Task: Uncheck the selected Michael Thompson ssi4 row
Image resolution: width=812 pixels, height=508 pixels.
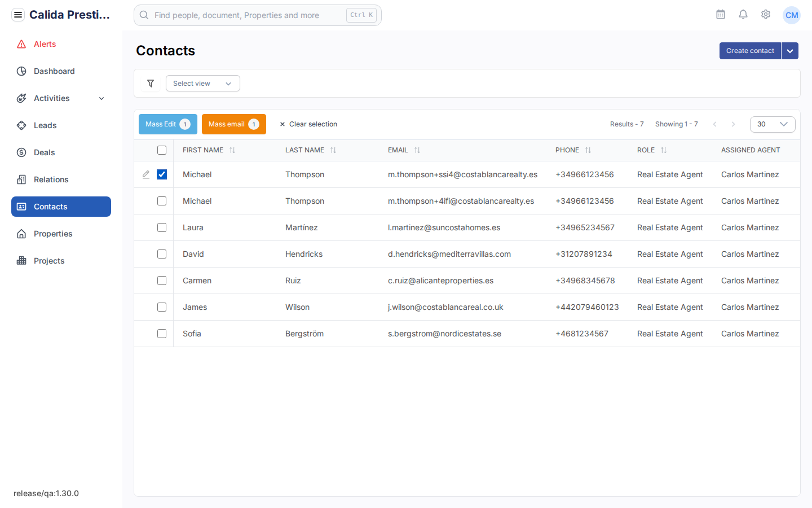Action: (162, 174)
